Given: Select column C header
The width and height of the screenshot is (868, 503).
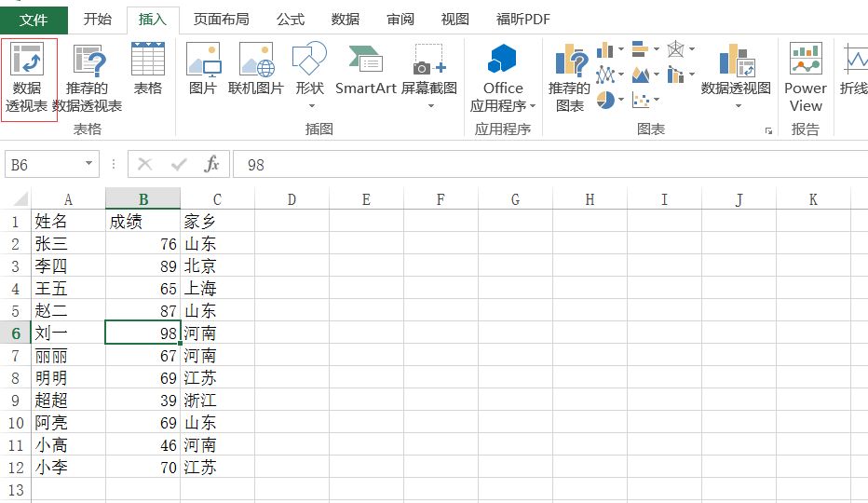Looking at the screenshot, I should pyautogui.click(x=217, y=199).
